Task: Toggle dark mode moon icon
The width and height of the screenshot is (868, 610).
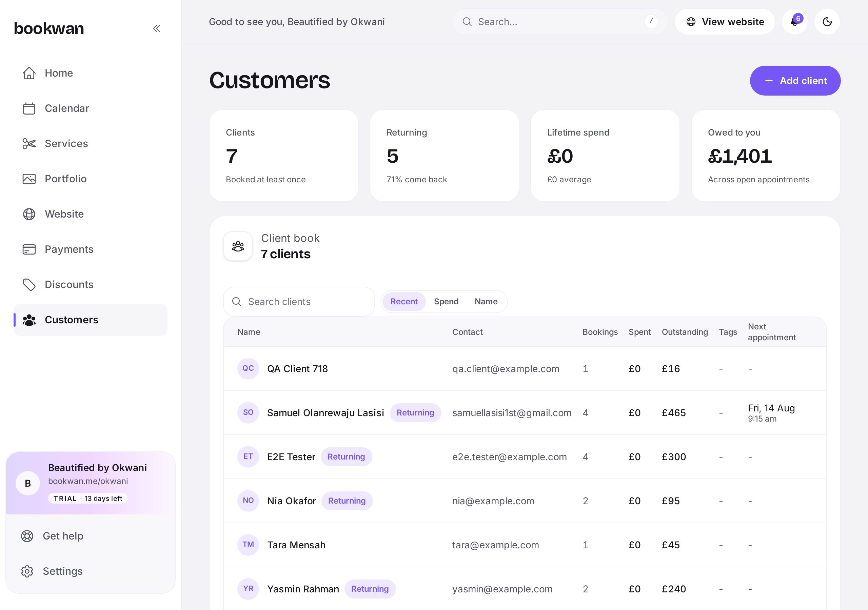Action: click(827, 22)
